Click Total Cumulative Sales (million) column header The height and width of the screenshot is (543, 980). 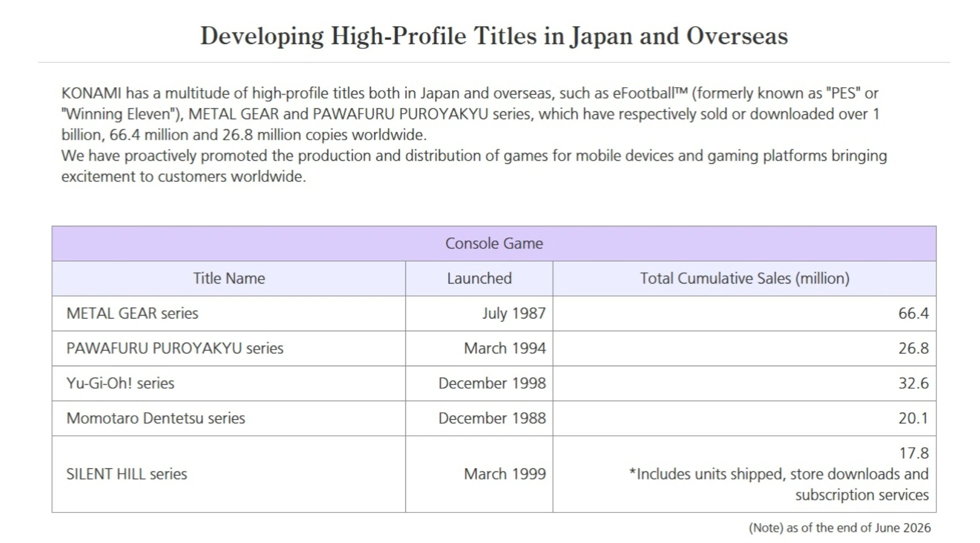click(x=745, y=279)
